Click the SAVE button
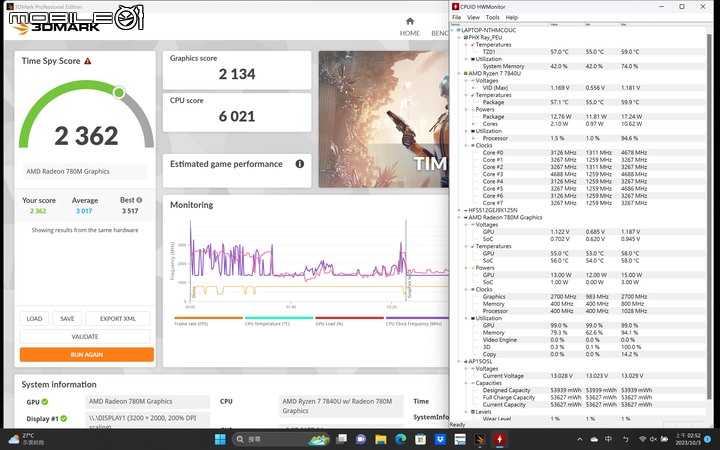The height and width of the screenshot is (450, 720). [x=67, y=319]
